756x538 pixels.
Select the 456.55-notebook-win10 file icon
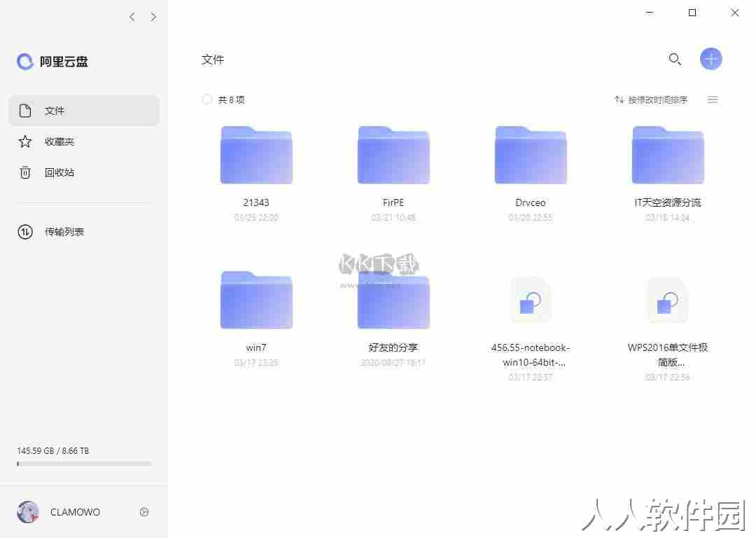click(x=531, y=301)
